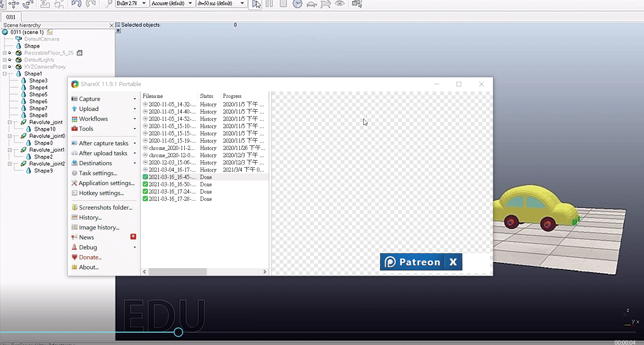Screen dimensions: 644x345
Task: Dismiss the Patreon banner with X
Action: (454, 262)
